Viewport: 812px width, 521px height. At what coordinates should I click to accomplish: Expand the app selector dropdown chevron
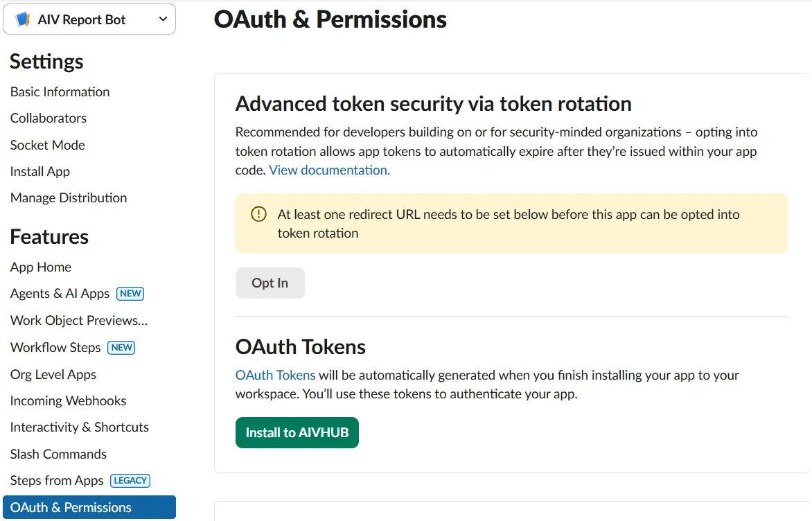click(163, 19)
